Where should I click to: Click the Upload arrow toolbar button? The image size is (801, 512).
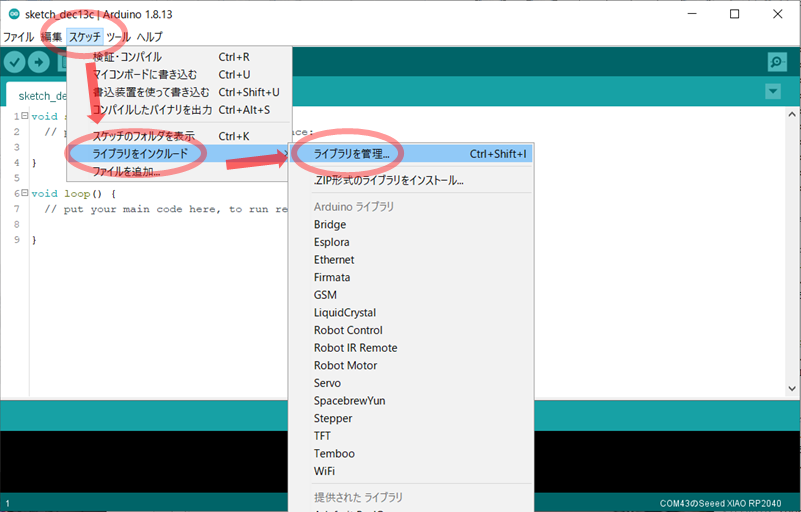(39, 62)
